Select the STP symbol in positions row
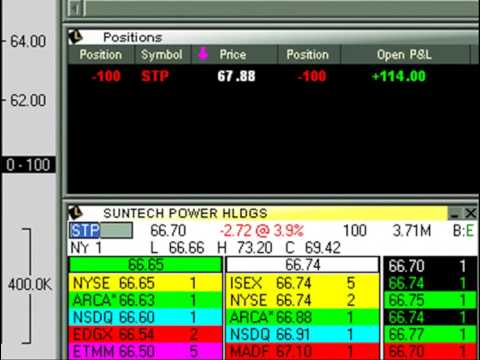Screen dimensions: 480x360 (x=155, y=76)
